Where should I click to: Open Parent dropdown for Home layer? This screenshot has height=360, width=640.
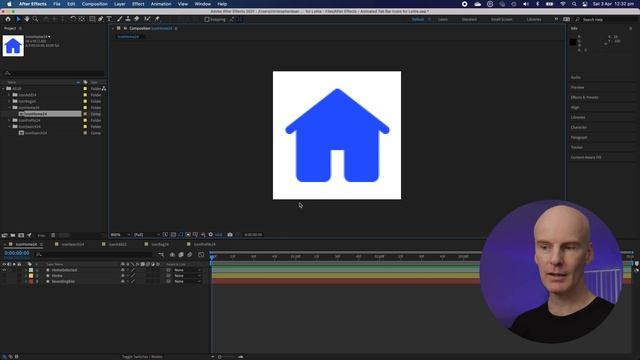[187, 276]
